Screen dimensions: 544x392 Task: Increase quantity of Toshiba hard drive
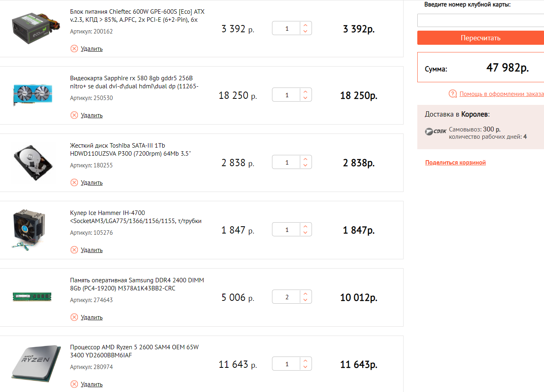click(305, 159)
